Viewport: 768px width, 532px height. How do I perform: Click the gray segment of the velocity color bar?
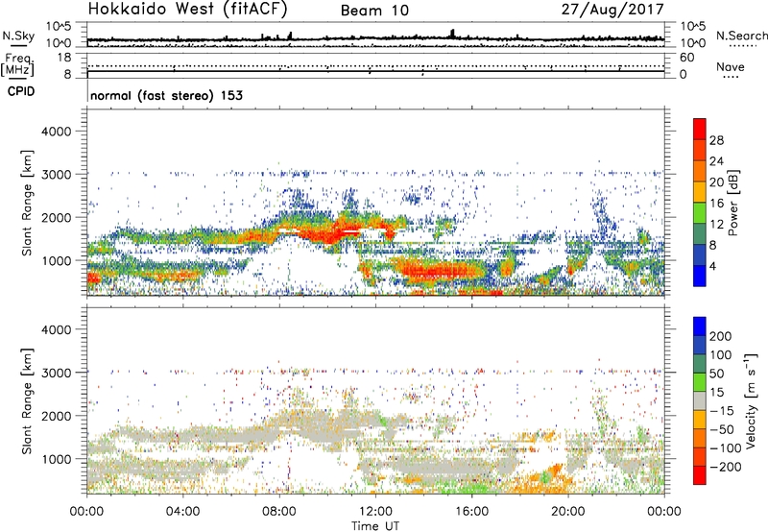click(x=700, y=400)
